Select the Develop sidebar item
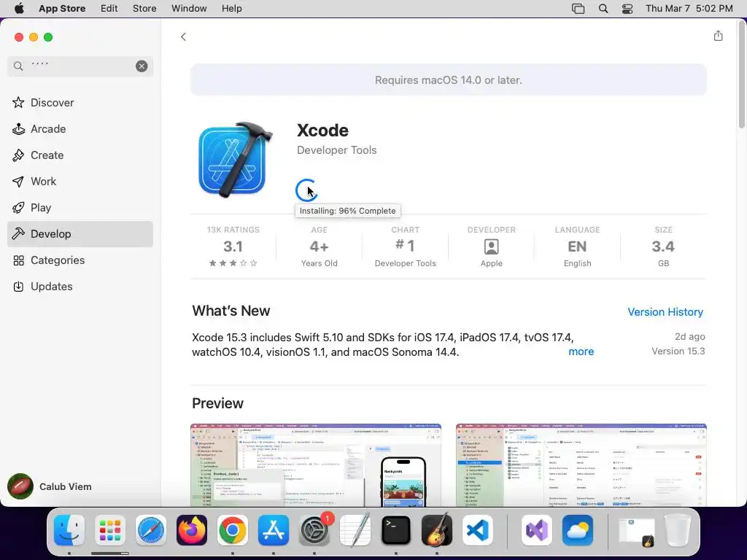The width and height of the screenshot is (747, 560). (x=80, y=234)
